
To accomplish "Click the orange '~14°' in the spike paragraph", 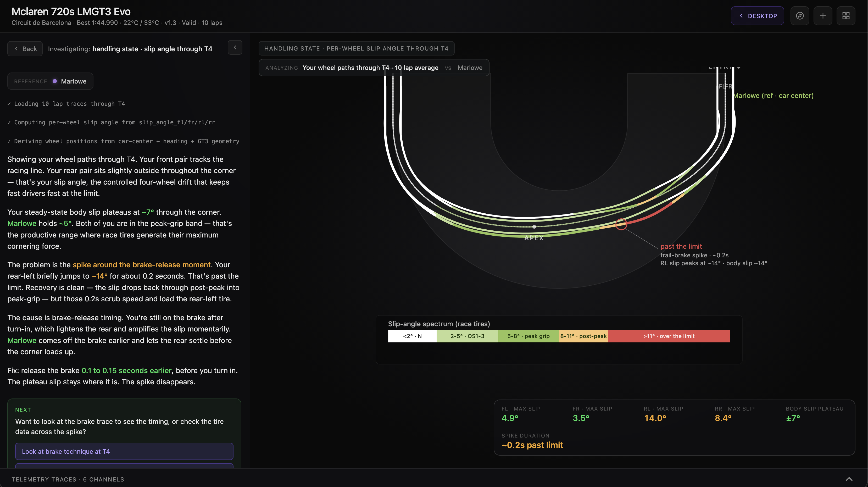I will click(x=99, y=276).
